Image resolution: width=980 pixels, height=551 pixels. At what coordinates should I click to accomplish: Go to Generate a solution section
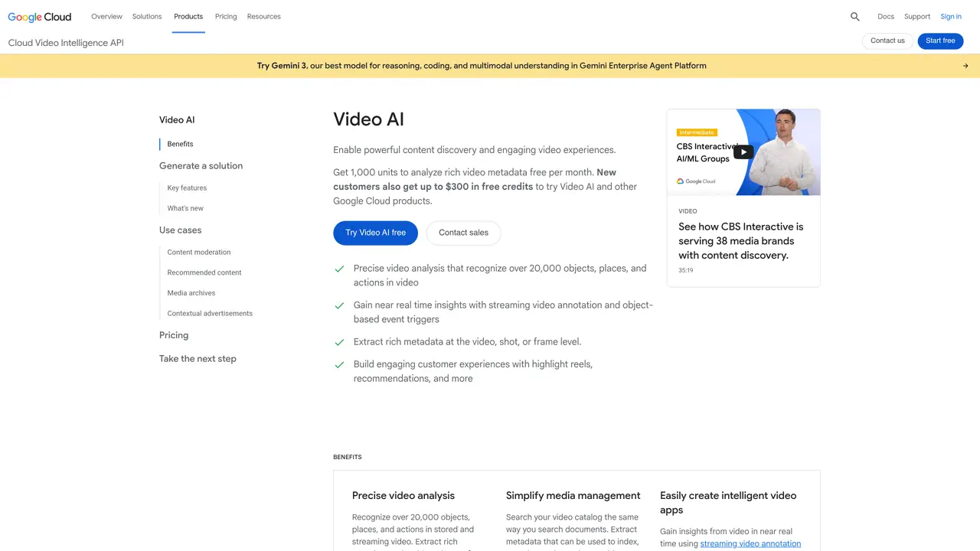tap(201, 166)
